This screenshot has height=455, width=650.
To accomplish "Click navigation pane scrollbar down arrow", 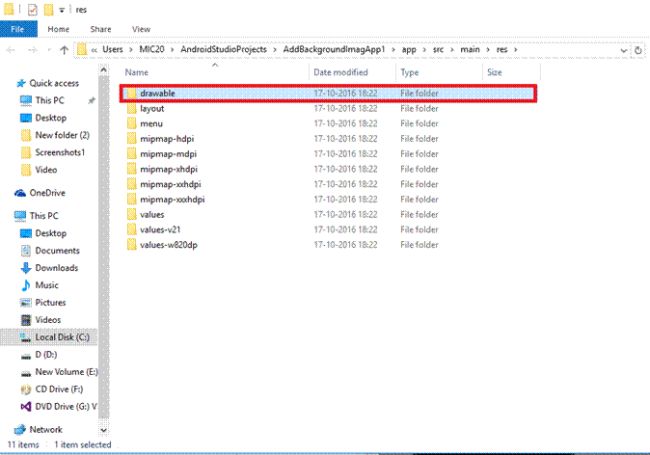I will click(x=104, y=431).
